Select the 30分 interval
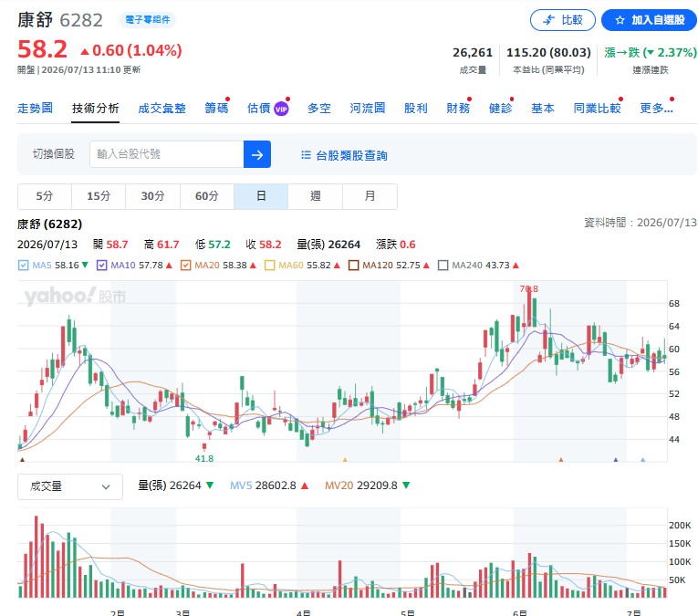Screen dimensions: 698x616 point(152,196)
